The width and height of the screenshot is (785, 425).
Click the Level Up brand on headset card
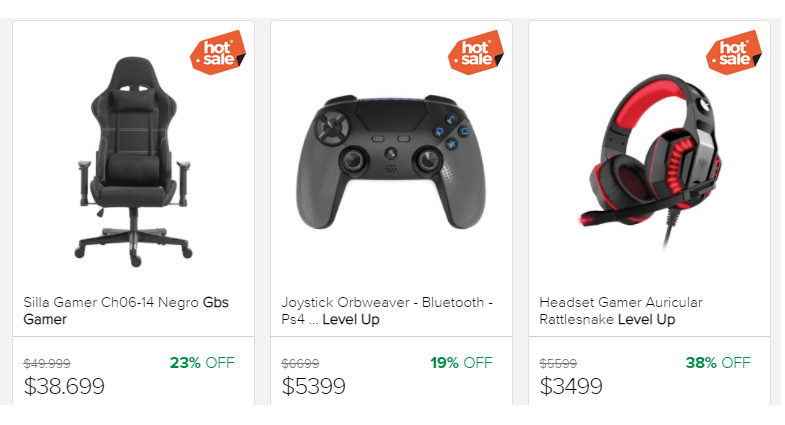pyautogui.click(x=646, y=320)
